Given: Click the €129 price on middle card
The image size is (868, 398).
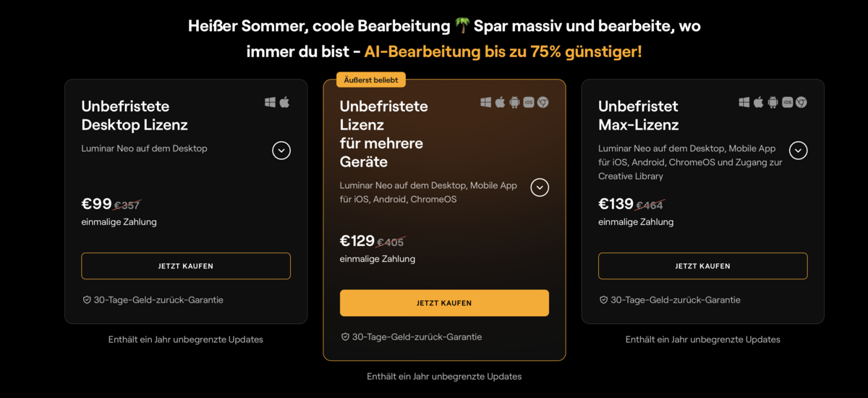Looking at the screenshot, I should pyautogui.click(x=357, y=241).
